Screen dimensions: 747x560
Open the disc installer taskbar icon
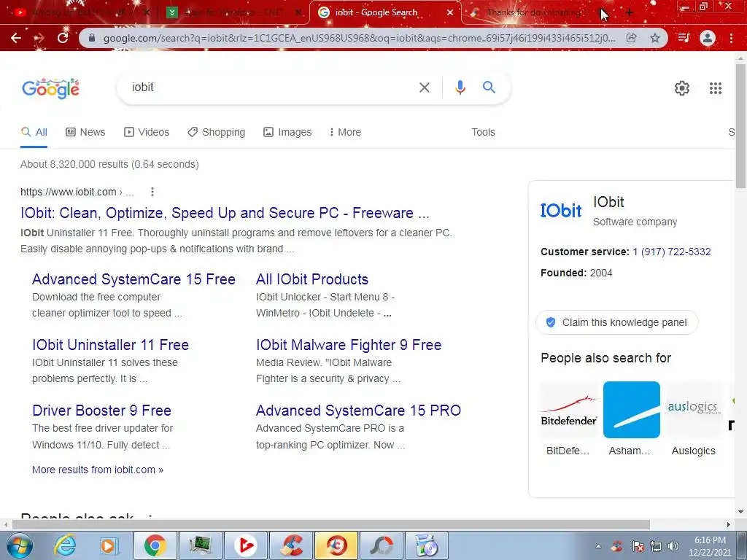pos(427,545)
